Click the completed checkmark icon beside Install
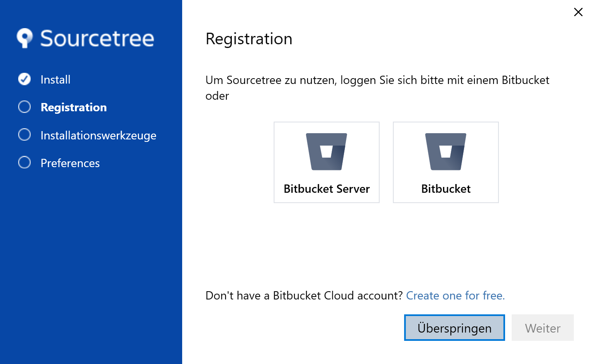 [x=24, y=79]
